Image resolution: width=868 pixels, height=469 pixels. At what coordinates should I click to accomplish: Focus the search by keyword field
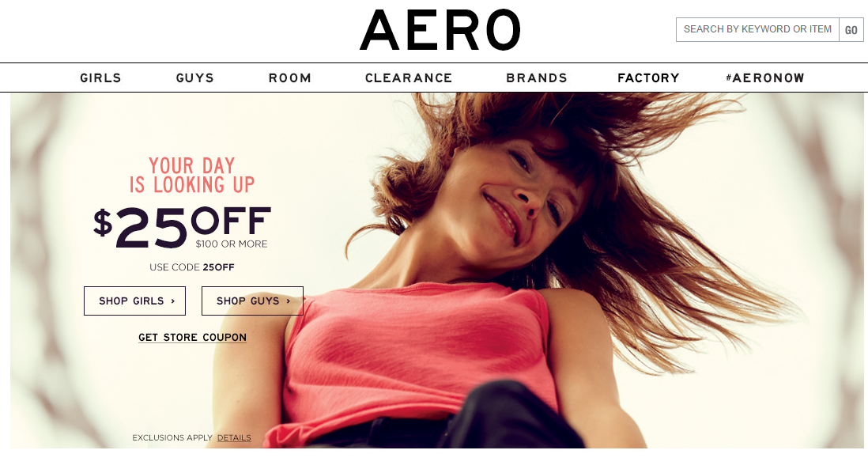[757, 29]
